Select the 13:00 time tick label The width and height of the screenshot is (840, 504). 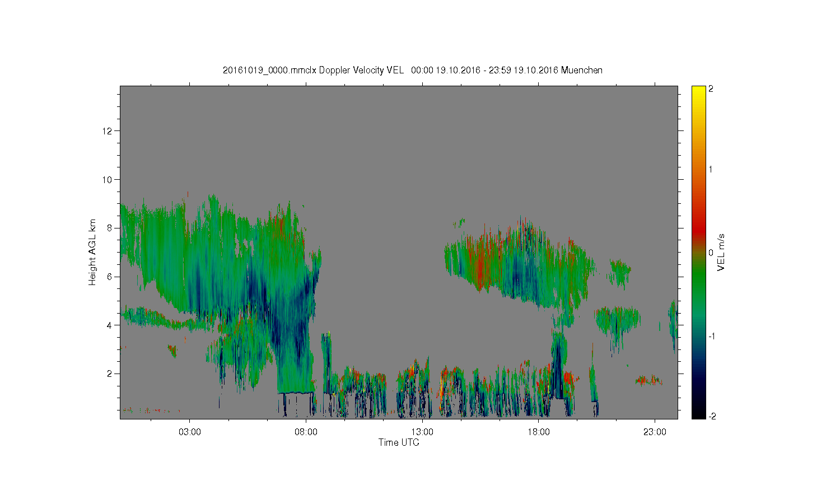[x=422, y=432]
